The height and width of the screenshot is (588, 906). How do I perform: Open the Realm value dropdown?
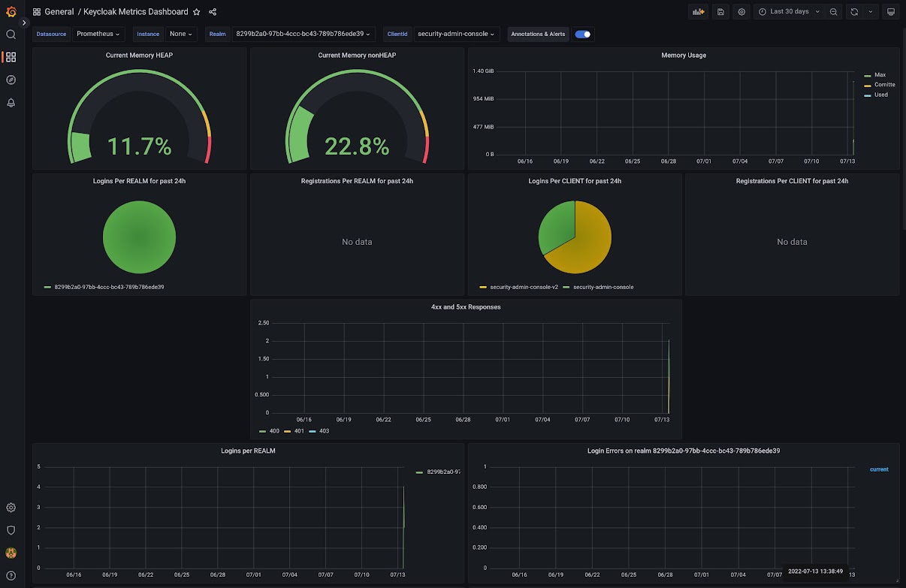point(304,34)
